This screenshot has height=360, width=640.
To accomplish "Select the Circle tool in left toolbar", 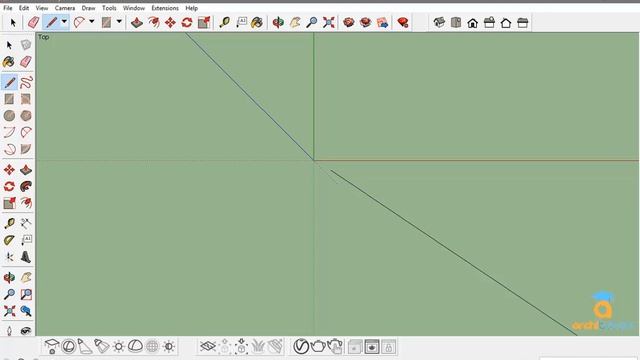I will tap(9, 116).
